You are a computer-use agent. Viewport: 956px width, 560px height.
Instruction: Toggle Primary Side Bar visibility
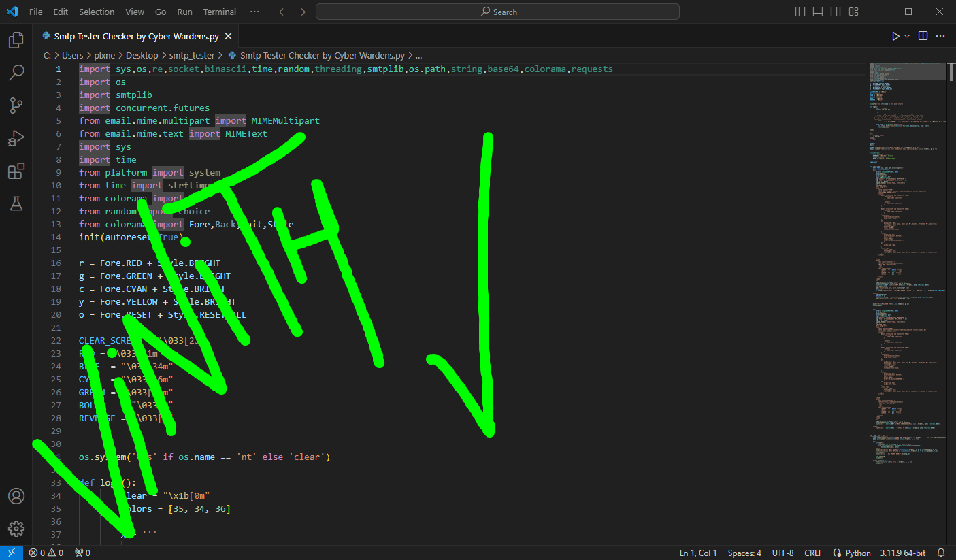[800, 12]
